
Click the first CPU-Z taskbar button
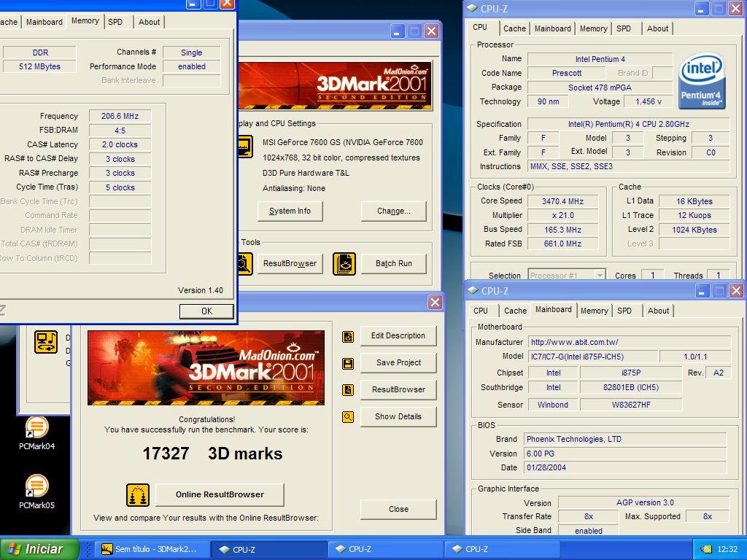click(268, 549)
